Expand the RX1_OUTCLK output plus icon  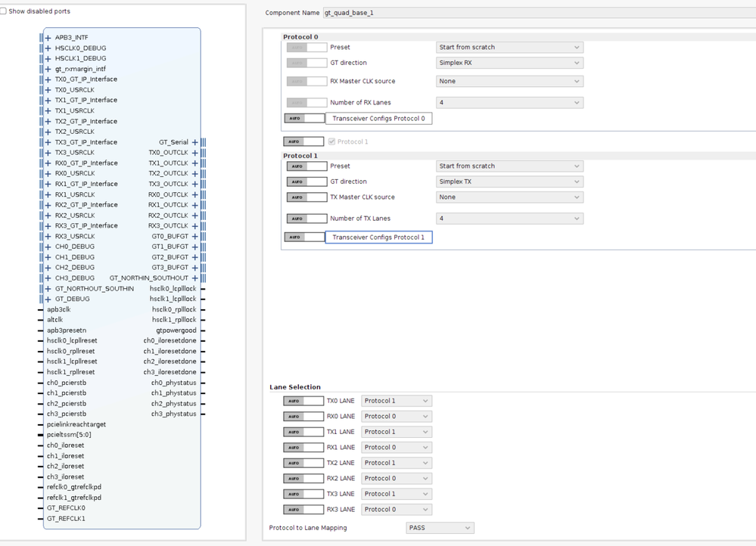(194, 205)
